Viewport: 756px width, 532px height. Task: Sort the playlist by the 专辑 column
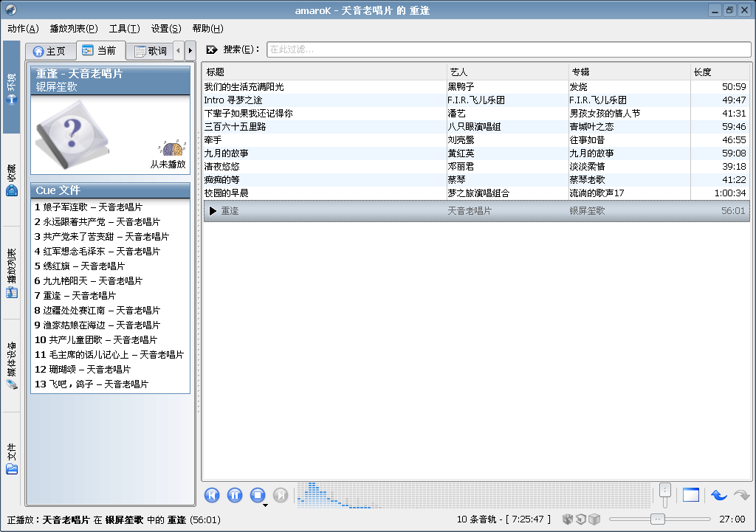coord(629,72)
